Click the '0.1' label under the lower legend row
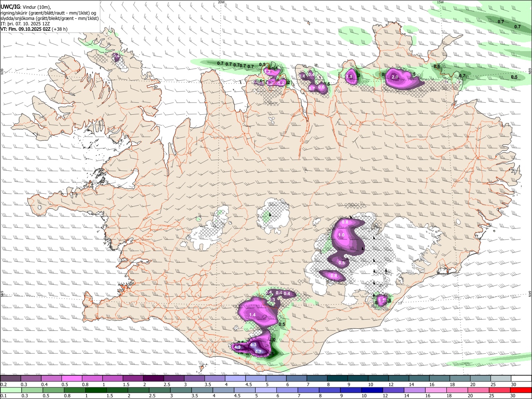 coord(3,396)
